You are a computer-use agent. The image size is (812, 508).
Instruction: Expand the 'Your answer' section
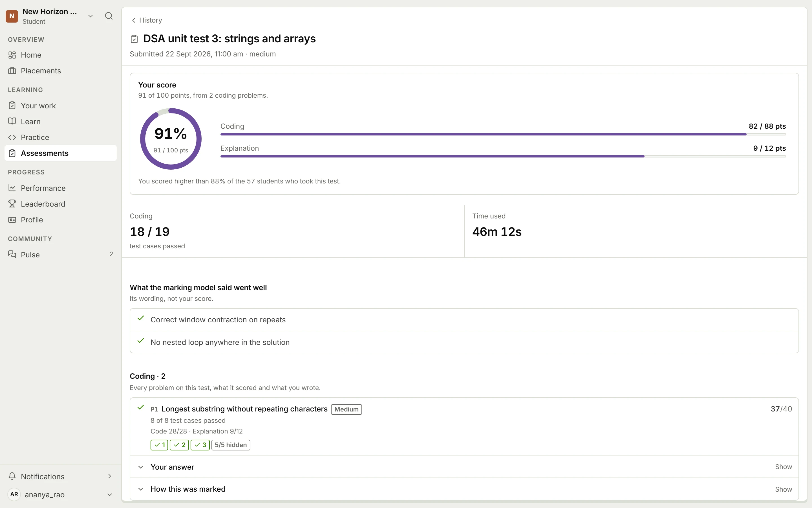tap(464, 467)
